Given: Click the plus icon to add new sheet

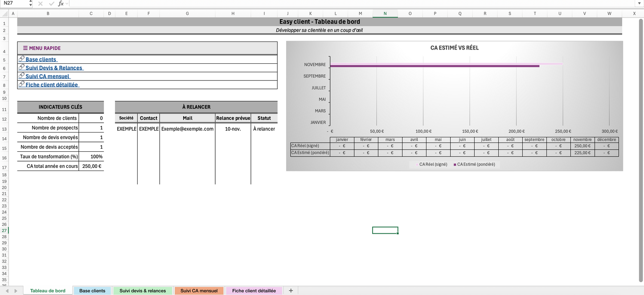Looking at the screenshot, I should pos(290,291).
